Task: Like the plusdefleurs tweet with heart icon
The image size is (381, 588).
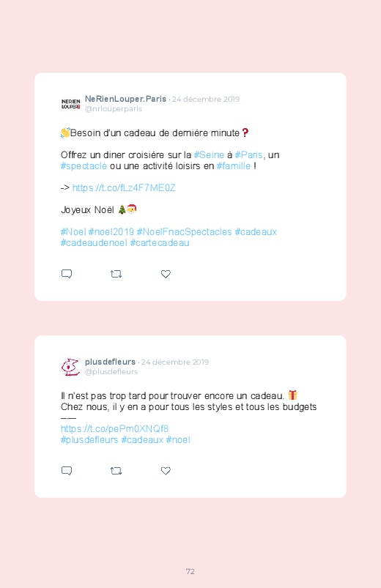Action: click(166, 471)
